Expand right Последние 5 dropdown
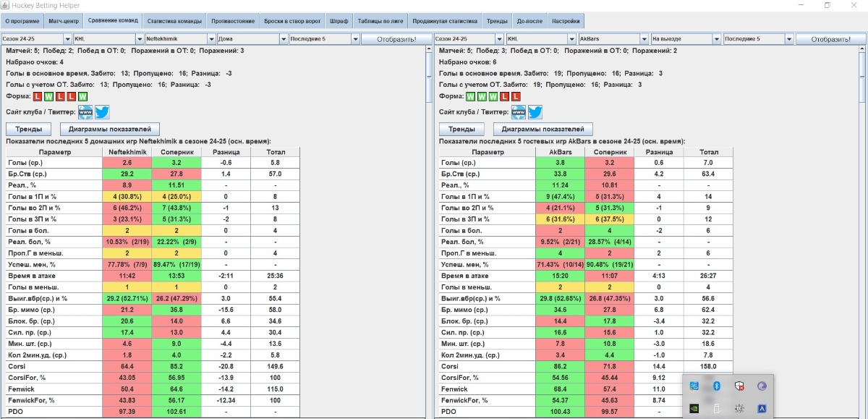Viewport: 868px width, 419px height. point(759,39)
